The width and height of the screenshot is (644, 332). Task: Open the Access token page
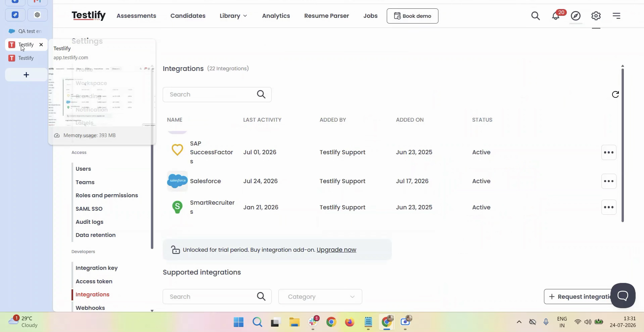coord(94,281)
